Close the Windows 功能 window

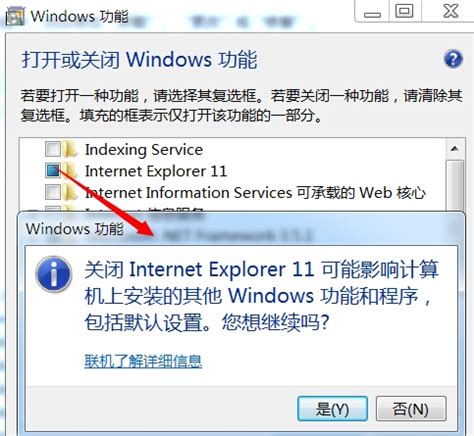(x=450, y=12)
